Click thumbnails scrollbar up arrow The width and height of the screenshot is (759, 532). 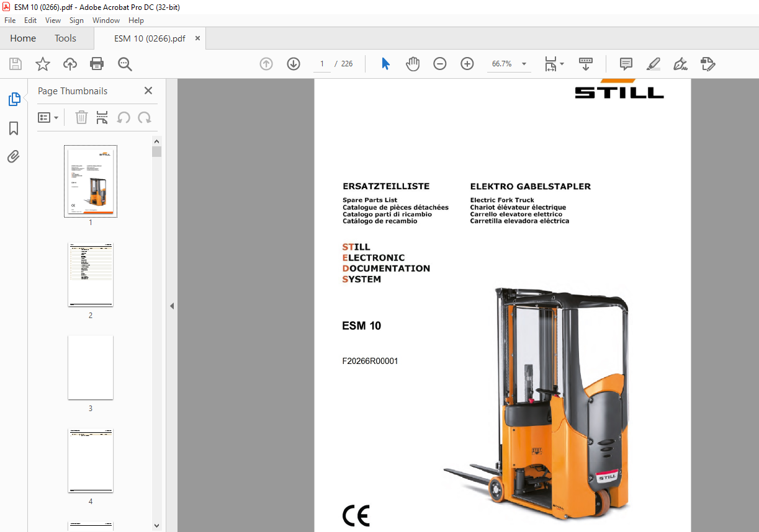click(x=156, y=141)
